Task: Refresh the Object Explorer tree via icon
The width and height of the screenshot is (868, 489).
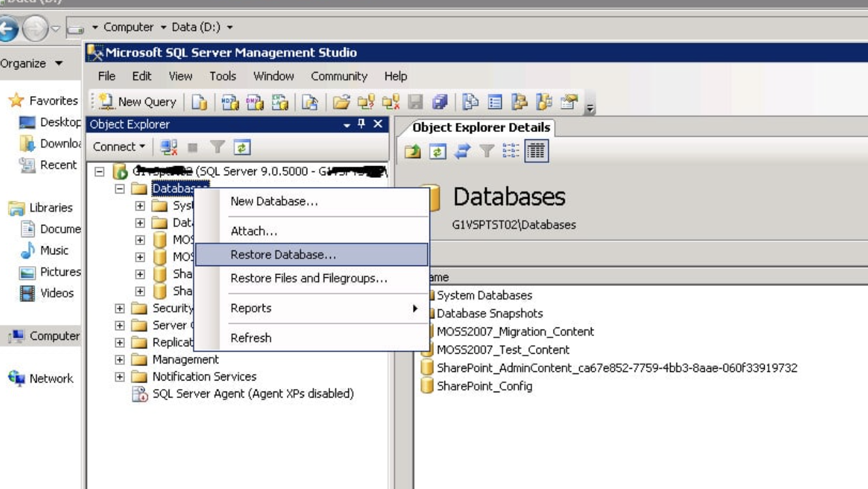Action: click(x=242, y=147)
